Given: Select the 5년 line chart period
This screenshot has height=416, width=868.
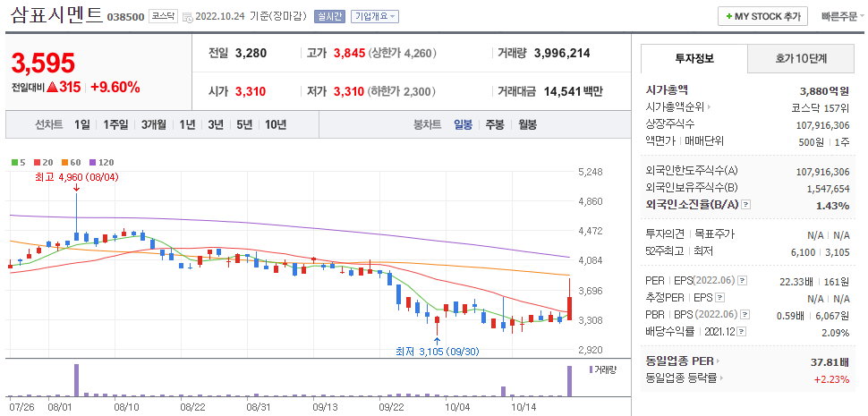Looking at the screenshot, I should [244, 124].
